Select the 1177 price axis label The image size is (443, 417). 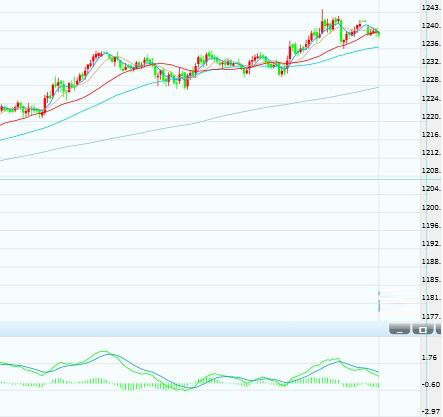(x=432, y=316)
